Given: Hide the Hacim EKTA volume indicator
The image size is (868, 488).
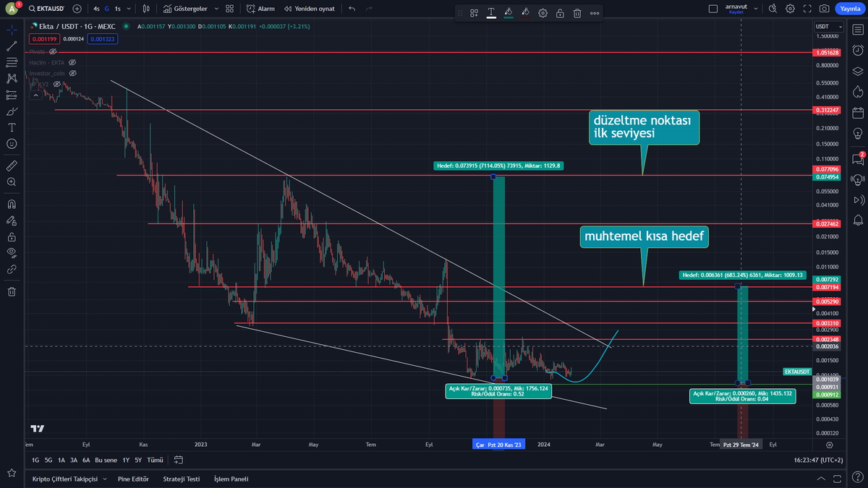Looking at the screenshot, I should coord(72,62).
